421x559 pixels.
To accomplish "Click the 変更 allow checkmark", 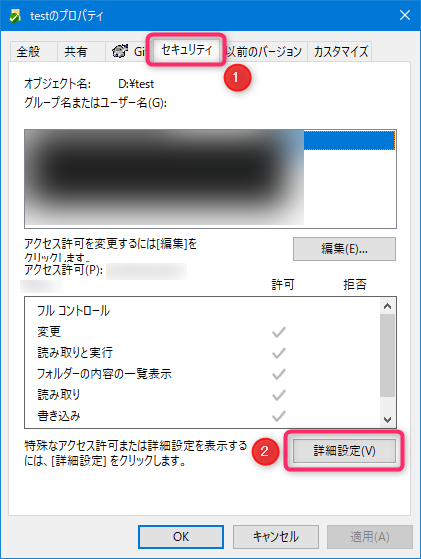I will [278, 332].
